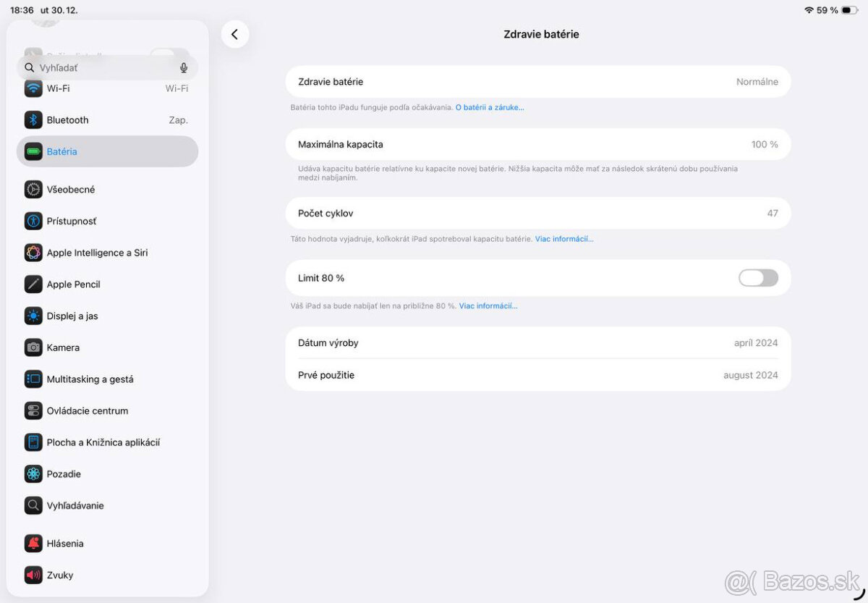
Task: Tap the microphone icon in search bar
Action: coord(183,67)
